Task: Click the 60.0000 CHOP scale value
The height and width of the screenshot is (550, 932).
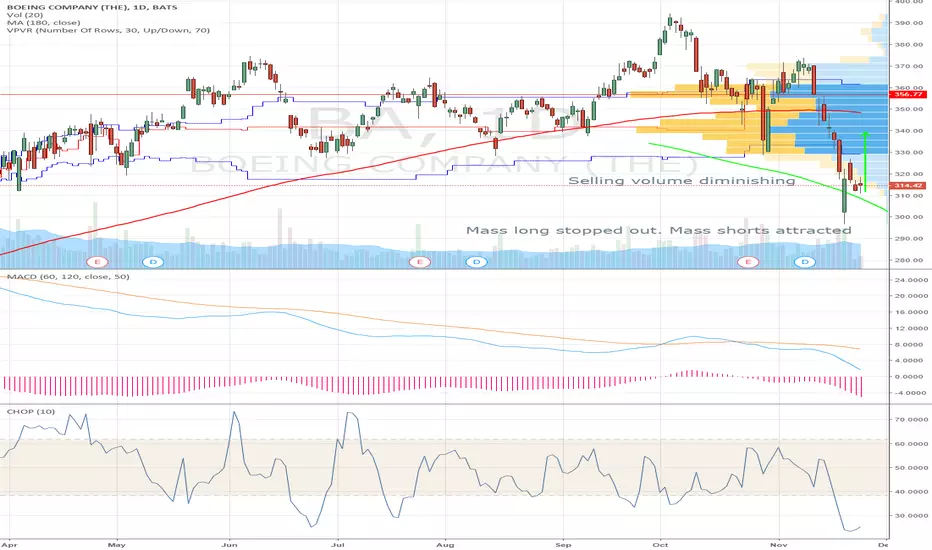Action: coord(911,444)
